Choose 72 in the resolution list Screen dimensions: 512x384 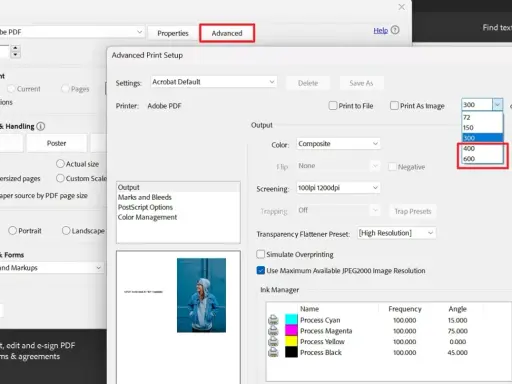482,117
